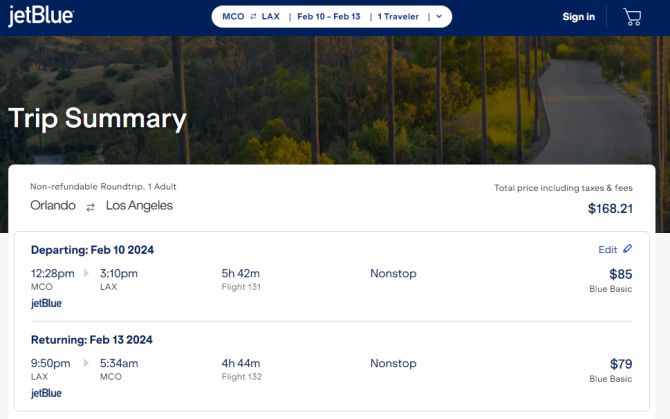Click the arrow between 12:28pm and 3:10pm
The height and width of the screenshot is (419, 670).
[x=86, y=273]
